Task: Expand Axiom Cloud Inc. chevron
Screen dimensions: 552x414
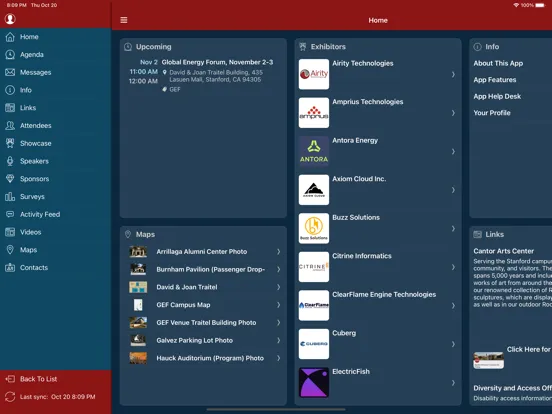Action: [453, 190]
